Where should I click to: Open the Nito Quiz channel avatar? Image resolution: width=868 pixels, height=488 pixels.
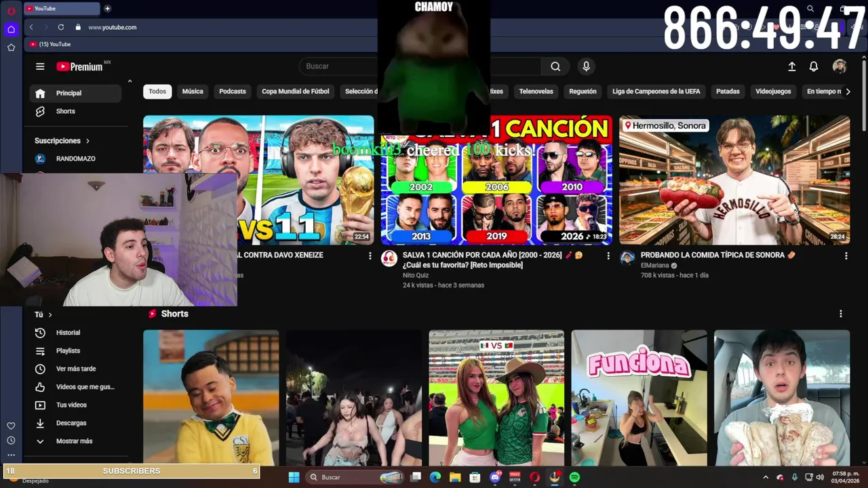pos(389,258)
